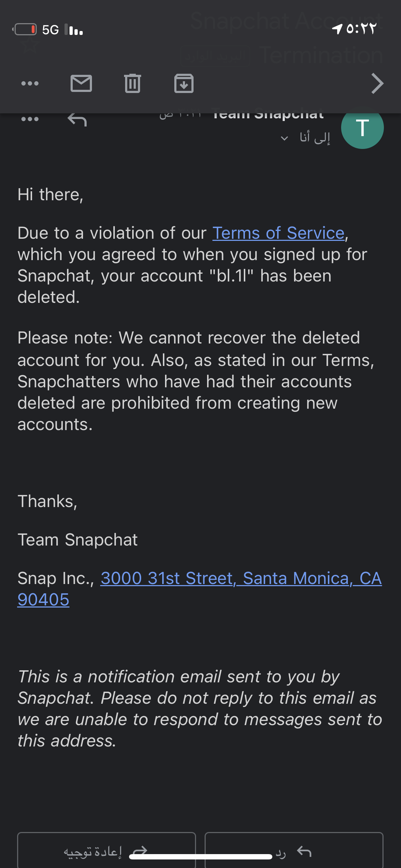Tap the إلى أنا recipient label
This screenshot has height=868, width=401.
point(315,137)
